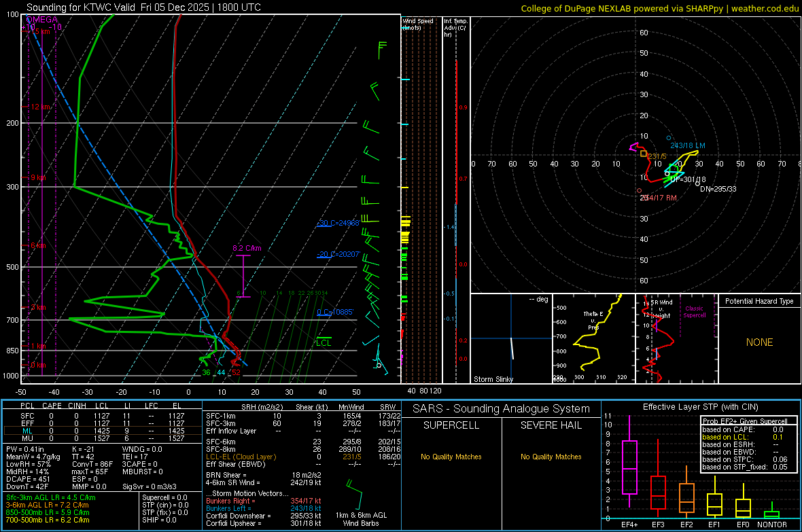This screenshot has height=532, width=802.
Task: Click the Prob EF2+ Given Supercell header
Action: pyautogui.click(x=745, y=421)
